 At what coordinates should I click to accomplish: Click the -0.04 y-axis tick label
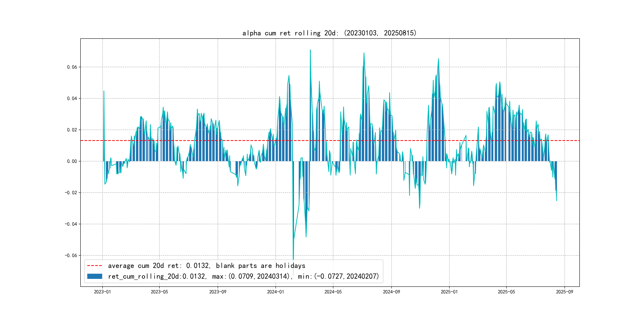point(71,224)
